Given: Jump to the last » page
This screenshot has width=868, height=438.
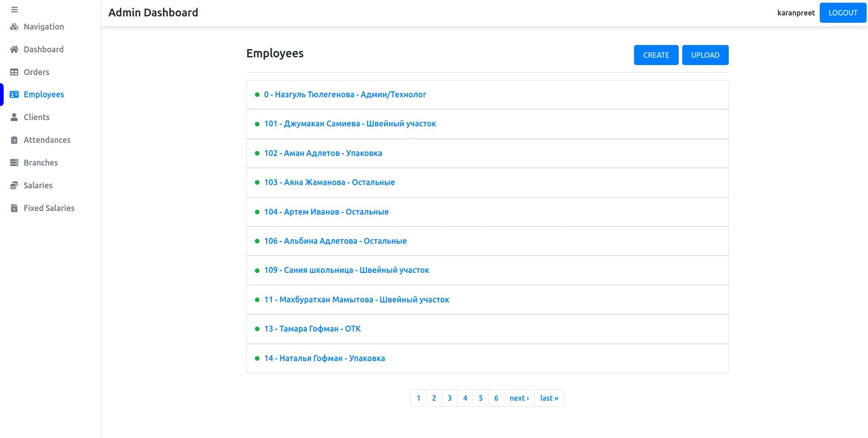Looking at the screenshot, I should 549,398.
